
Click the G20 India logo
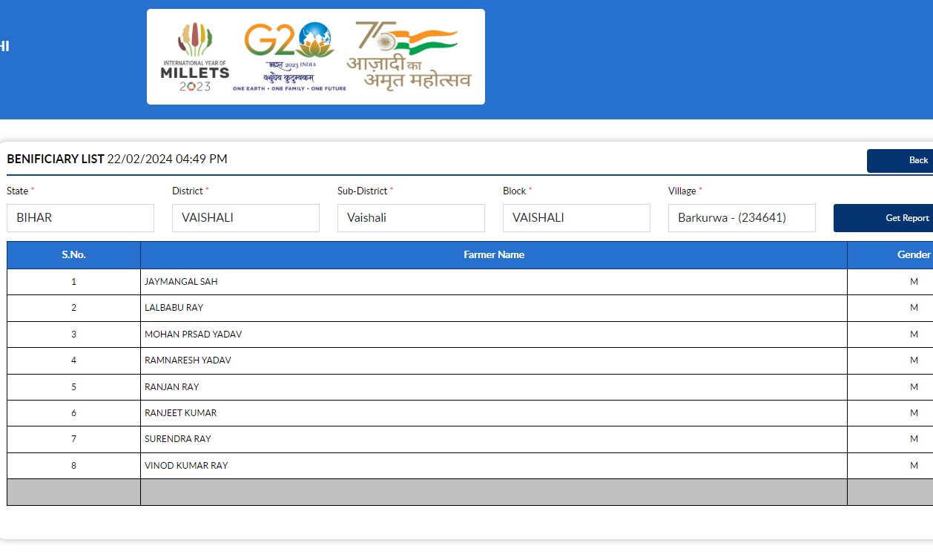(x=289, y=57)
